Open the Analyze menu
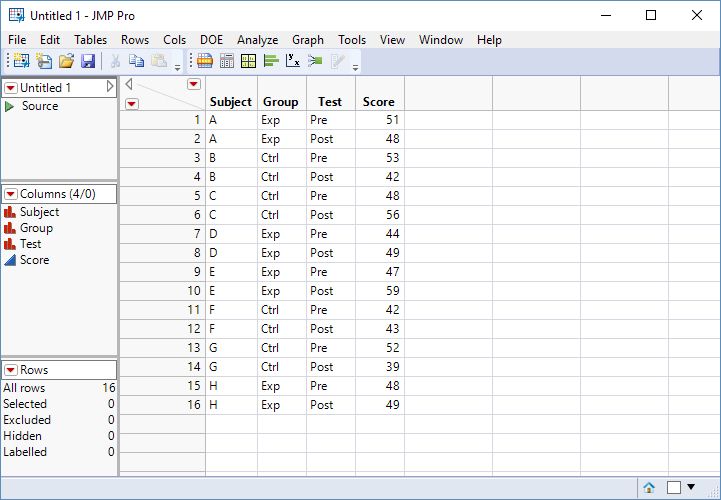The width and height of the screenshot is (721, 500). (258, 40)
